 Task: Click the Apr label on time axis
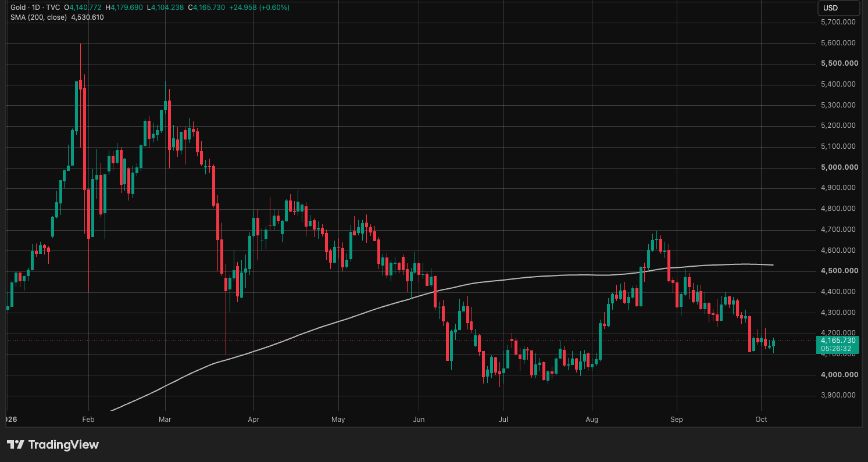coord(253,418)
